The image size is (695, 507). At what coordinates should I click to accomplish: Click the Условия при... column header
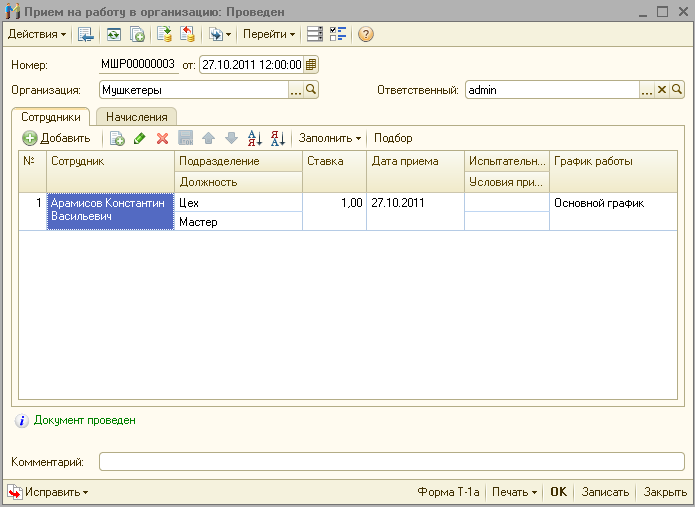tap(507, 182)
